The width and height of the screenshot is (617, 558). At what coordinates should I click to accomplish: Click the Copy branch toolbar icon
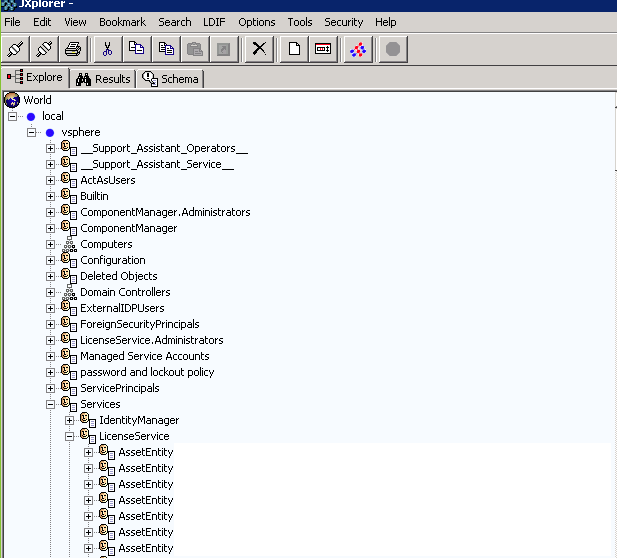[137, 50]
